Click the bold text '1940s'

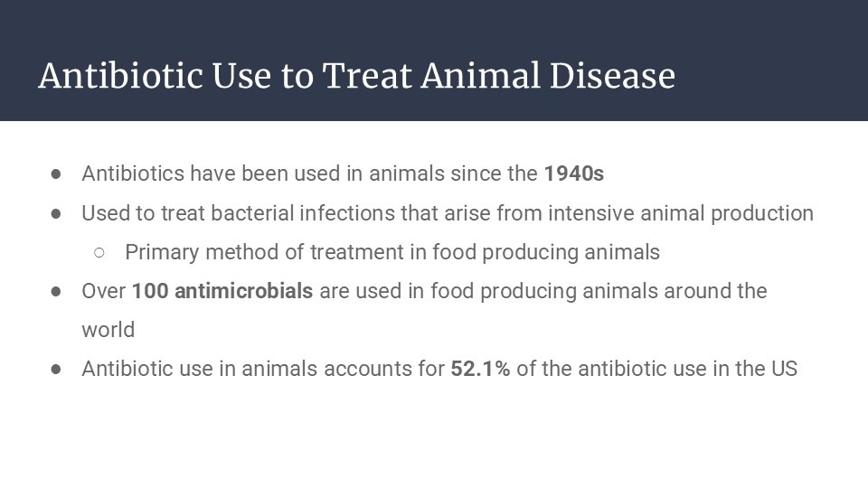[x=573, y=174]
